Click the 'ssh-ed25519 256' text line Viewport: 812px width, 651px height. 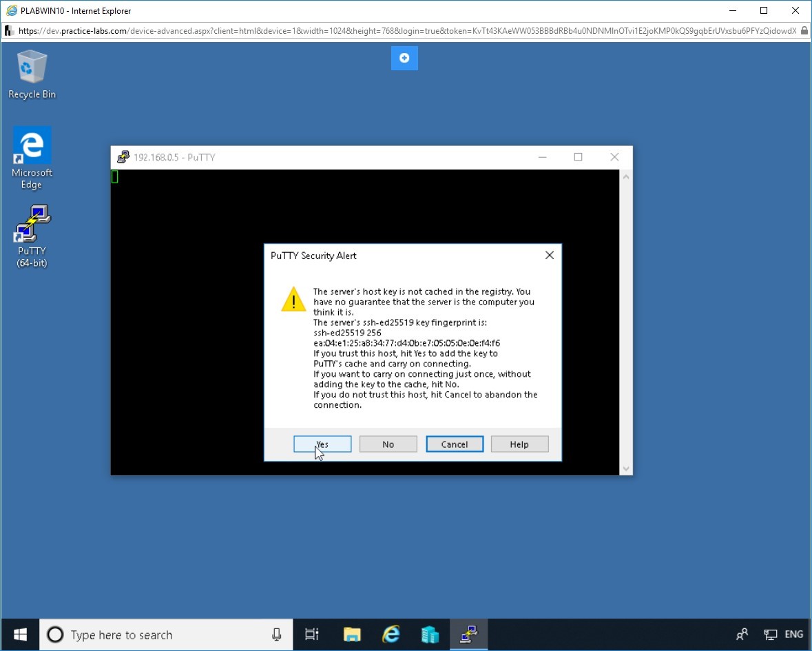347,333
